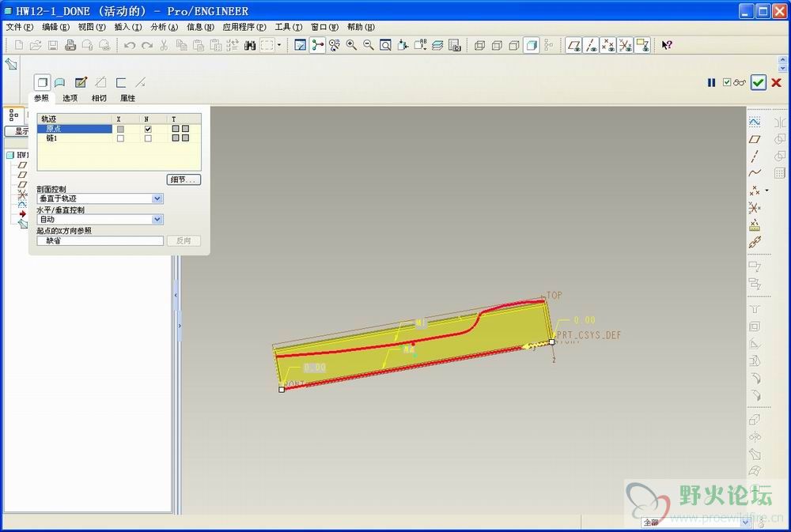Open the 插入(I) menu
This screenshot has height=532, width=791.
(x=128, y=27)
